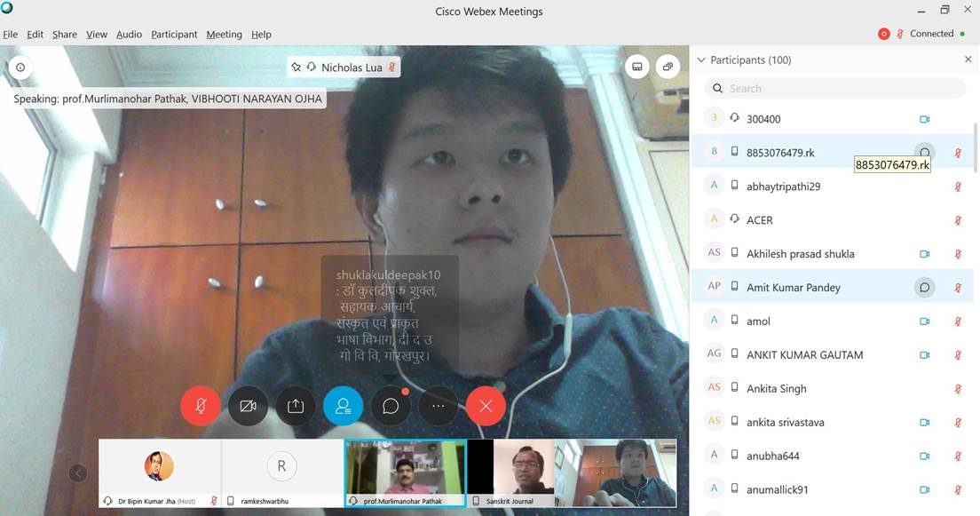Open the Share menu
The image size is (980, 516).
(65, 35)
